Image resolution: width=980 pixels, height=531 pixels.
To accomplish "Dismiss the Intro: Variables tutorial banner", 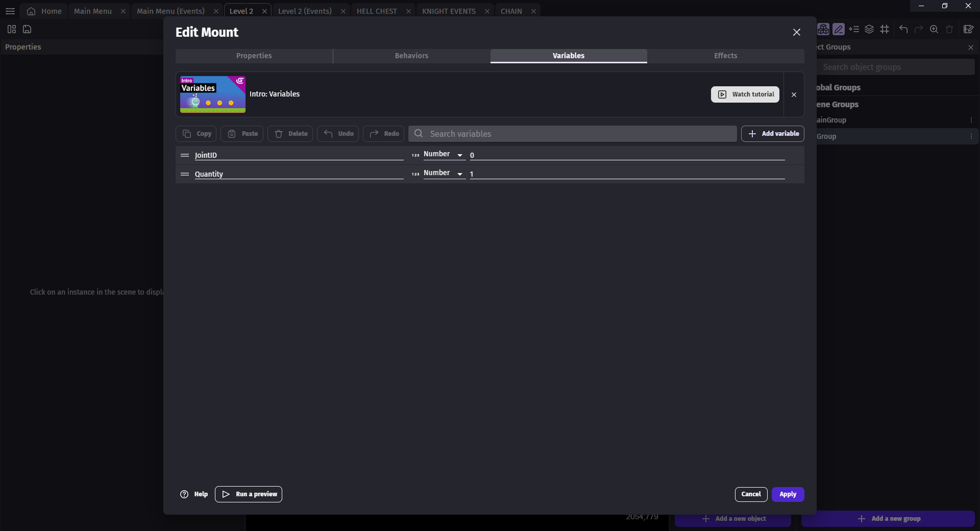I will tap(794, 94).
